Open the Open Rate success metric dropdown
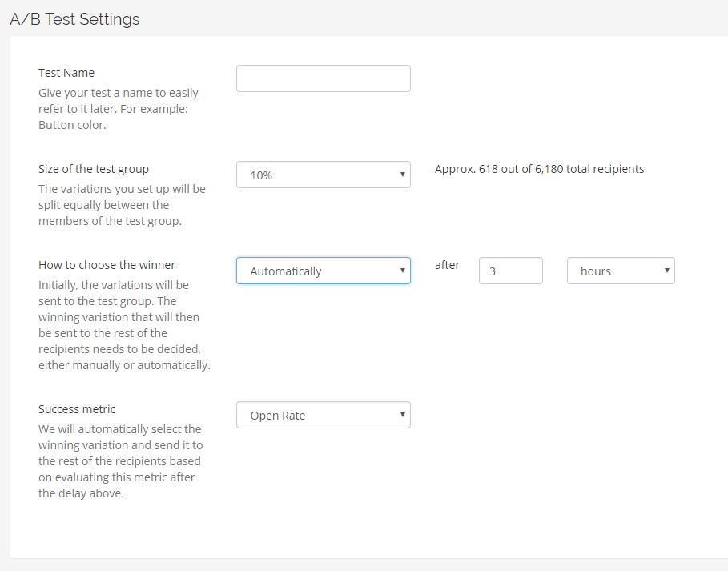 [323, 415]
